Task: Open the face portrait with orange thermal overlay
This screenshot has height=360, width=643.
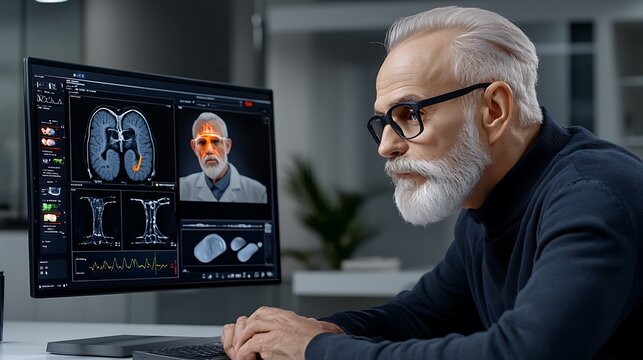Action: tap(223, 157)
